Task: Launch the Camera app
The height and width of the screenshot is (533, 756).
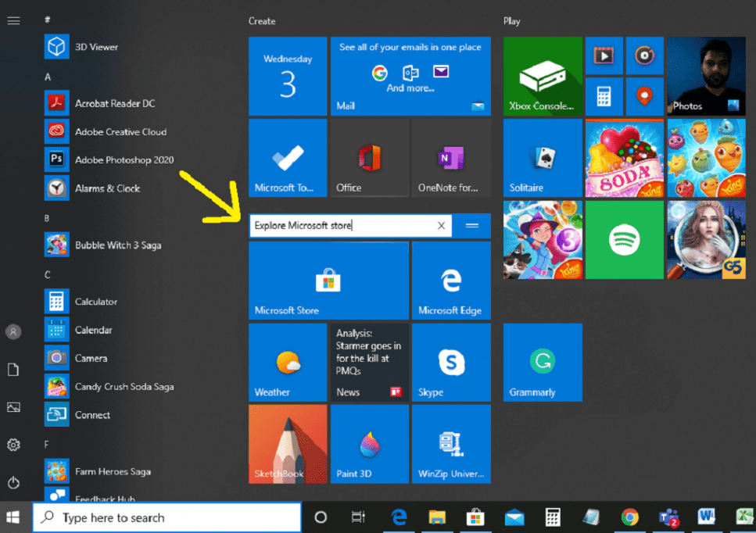Action: tap(76, 358)
